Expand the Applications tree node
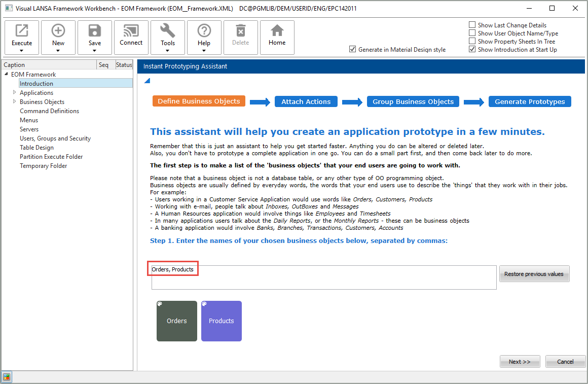 (x=14, y=92)
